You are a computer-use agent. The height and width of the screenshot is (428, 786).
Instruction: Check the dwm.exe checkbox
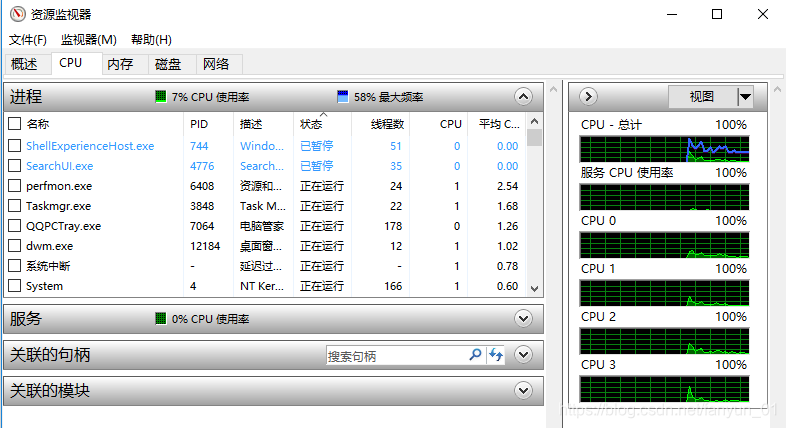[x=15, y=246]
